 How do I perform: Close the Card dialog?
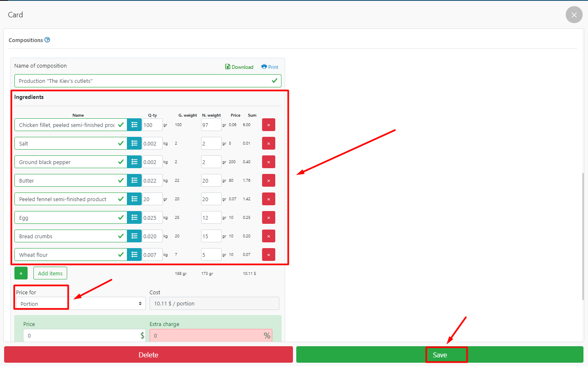(574, 15)
